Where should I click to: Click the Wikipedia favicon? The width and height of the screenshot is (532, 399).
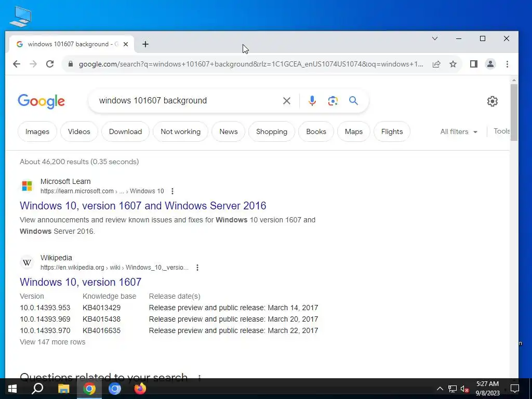pos(27,262)
